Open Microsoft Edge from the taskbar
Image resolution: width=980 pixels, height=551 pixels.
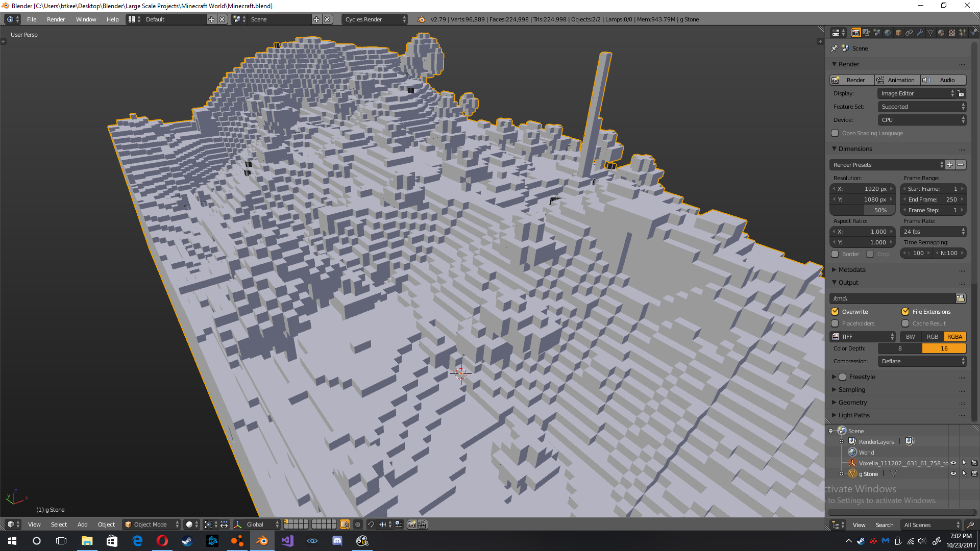(x=137, y=541)
